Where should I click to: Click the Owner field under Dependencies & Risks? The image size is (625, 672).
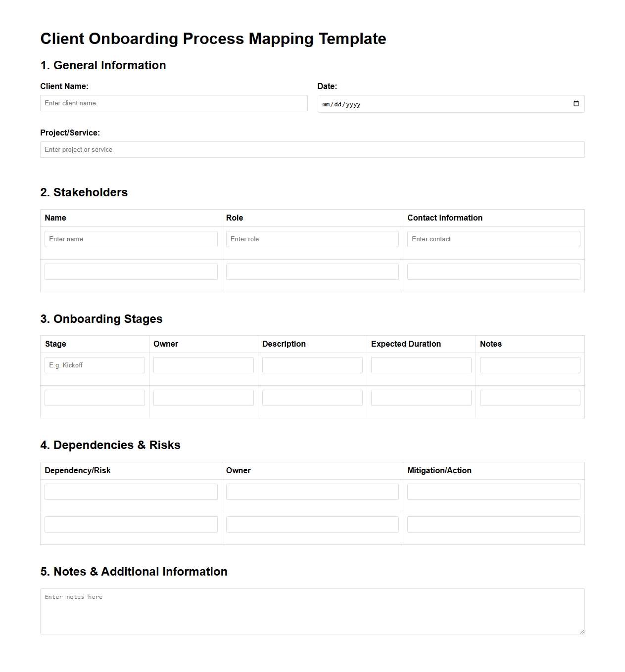point(312,491)
